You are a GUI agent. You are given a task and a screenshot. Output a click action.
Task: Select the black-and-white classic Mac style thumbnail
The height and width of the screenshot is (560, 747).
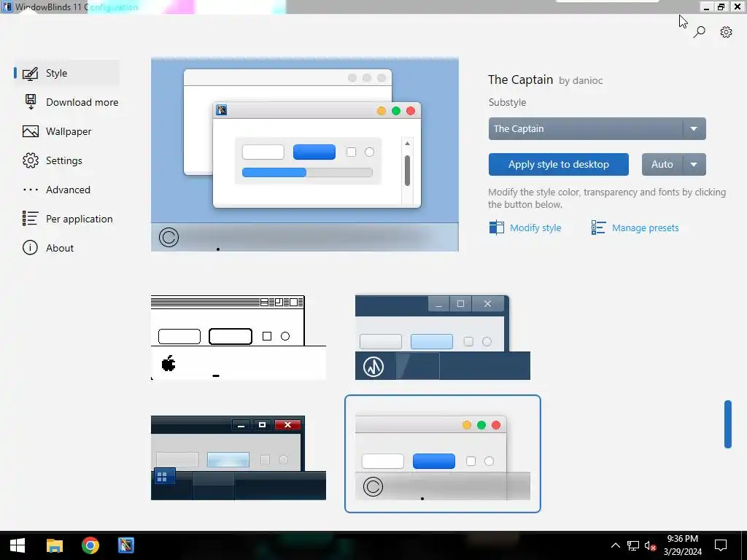pos(239,338)
